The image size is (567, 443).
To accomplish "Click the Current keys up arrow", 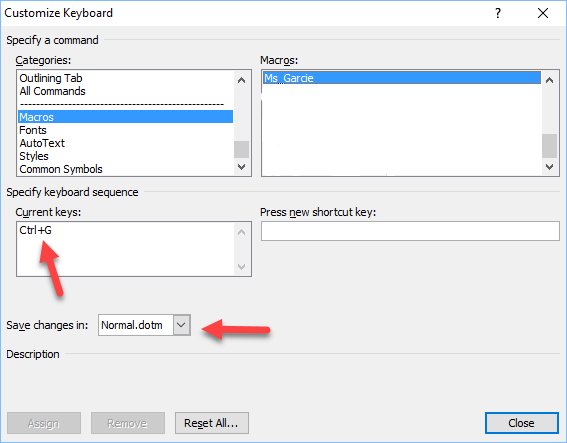I will [x=241, y=232].
